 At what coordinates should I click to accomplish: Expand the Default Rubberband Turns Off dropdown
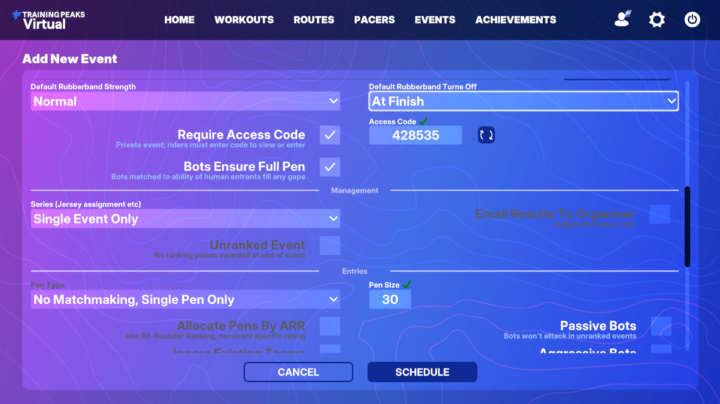click(524, 101)
